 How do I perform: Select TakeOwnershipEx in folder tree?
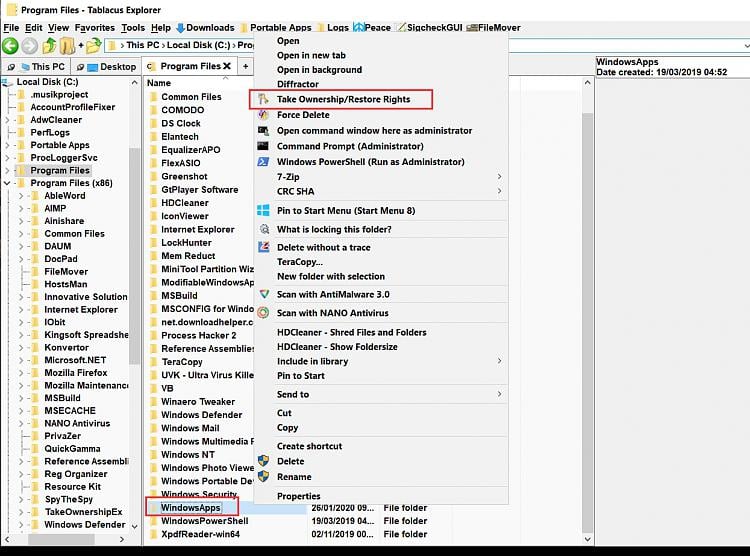pos(83,512)
